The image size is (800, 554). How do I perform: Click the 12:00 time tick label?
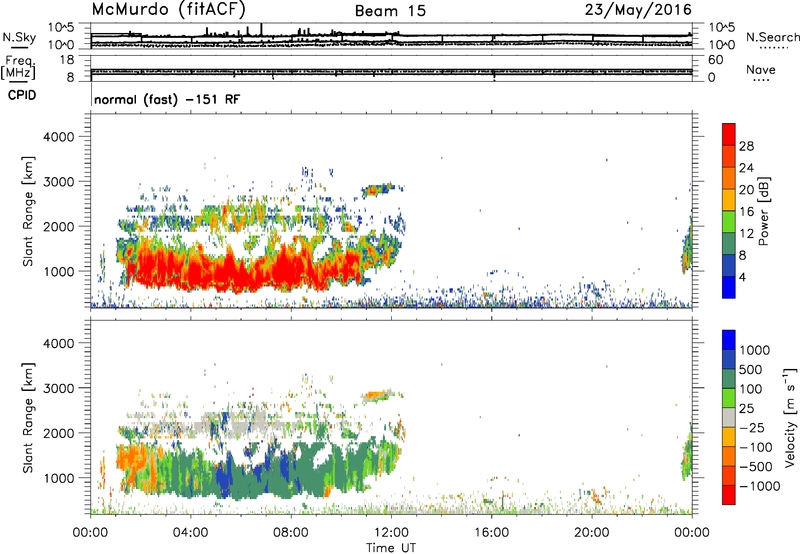coord(391,533)
